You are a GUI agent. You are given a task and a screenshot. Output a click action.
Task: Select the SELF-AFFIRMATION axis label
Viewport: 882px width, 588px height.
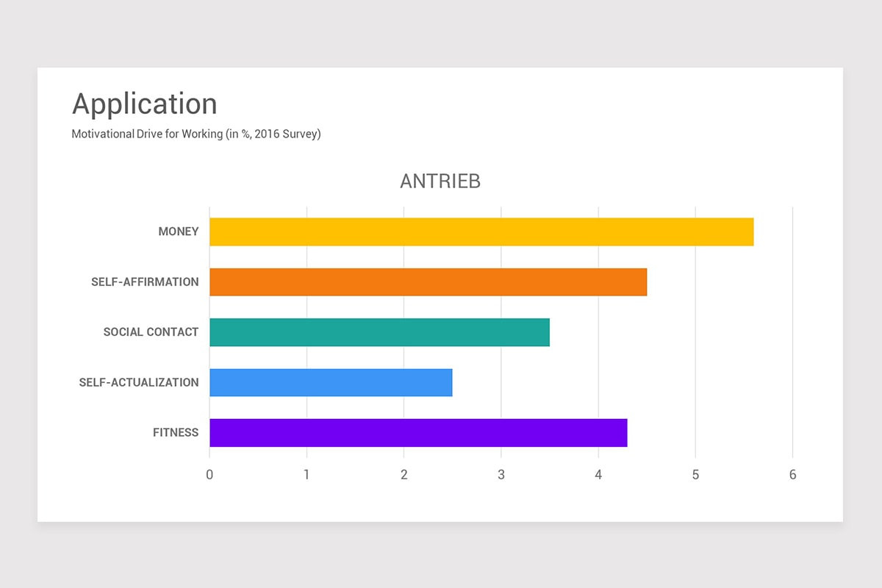[145, 282]
